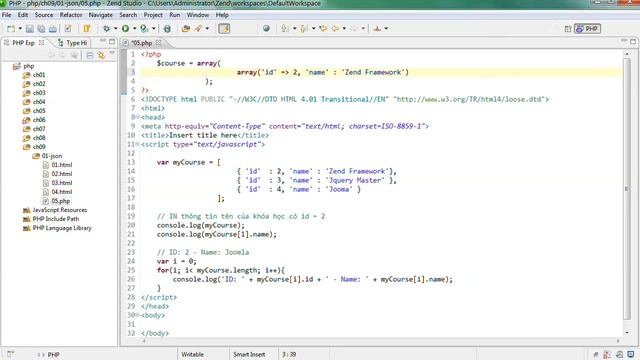Click the Debug bug icon
Image resolution: width=640 pixels, height=360 pixels.
click(107, 29)
